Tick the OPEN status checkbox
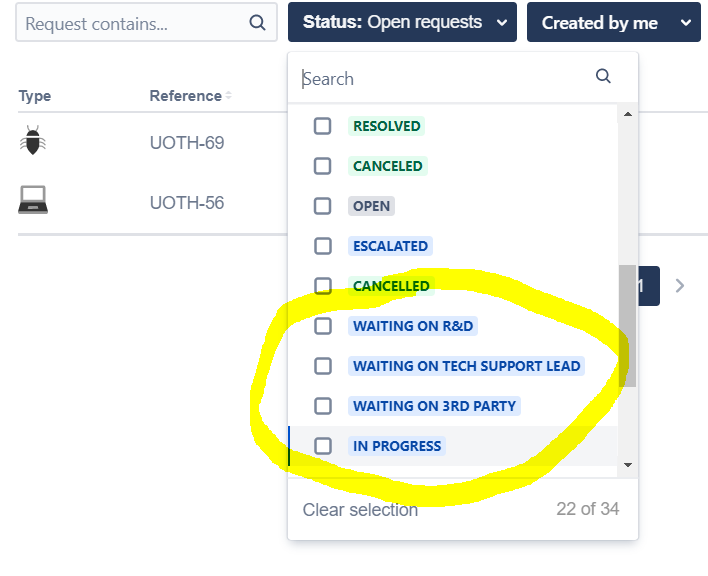 (322, 206)
